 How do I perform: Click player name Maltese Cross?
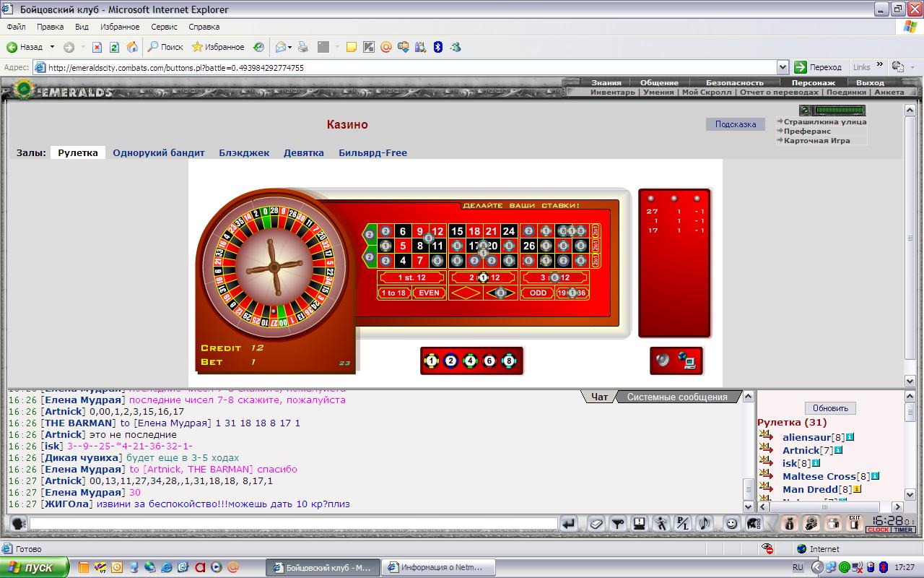coord(819,476)
